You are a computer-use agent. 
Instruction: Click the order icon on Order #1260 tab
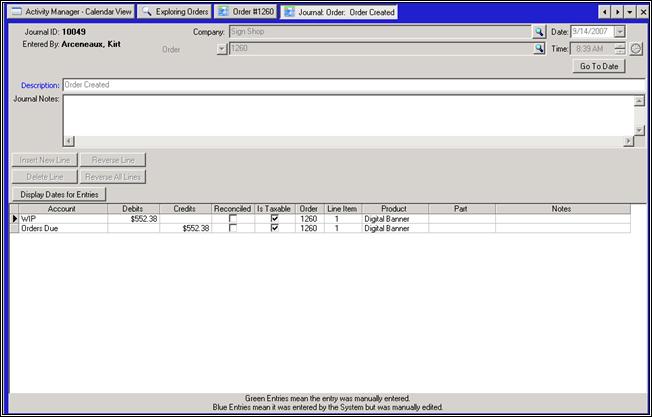click(223, 12)
